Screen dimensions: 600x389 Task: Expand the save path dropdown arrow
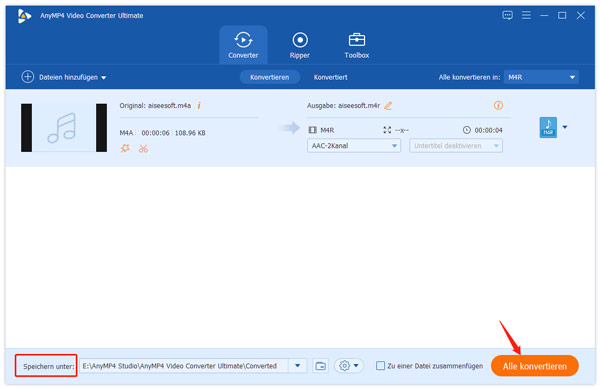click(x=297, y=366)
